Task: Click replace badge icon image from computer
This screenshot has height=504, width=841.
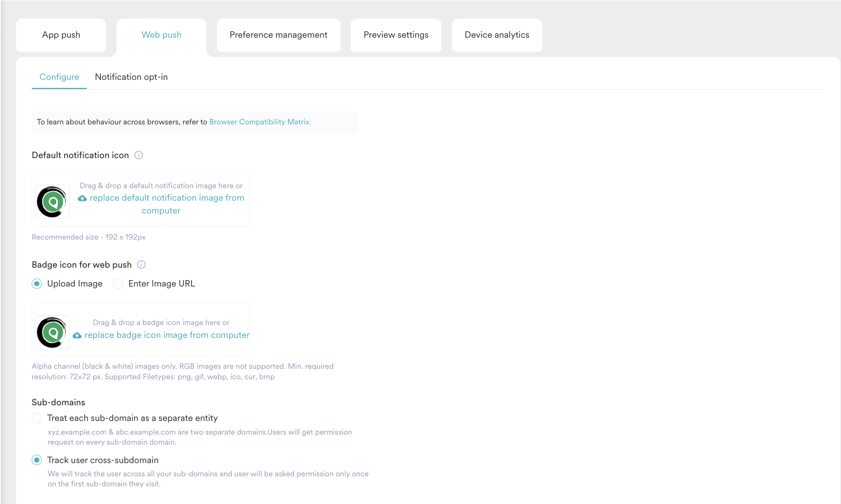Action: coord(167,335)
